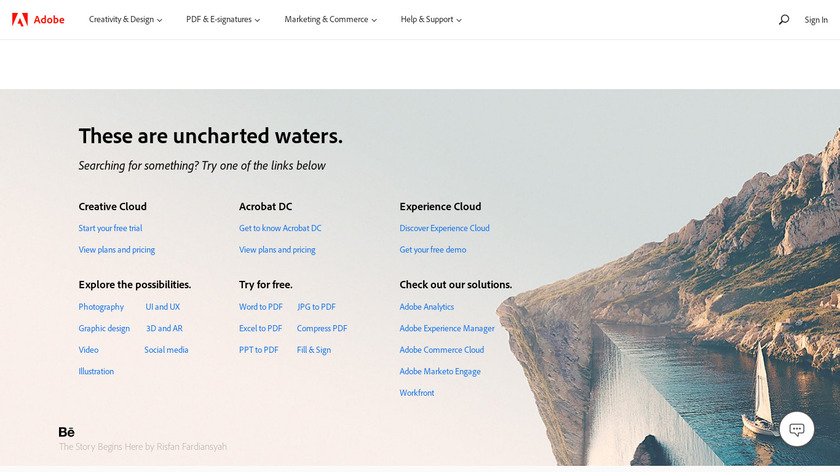Expand PDF & E-signatures menu
840x472 pixels.
223,19
